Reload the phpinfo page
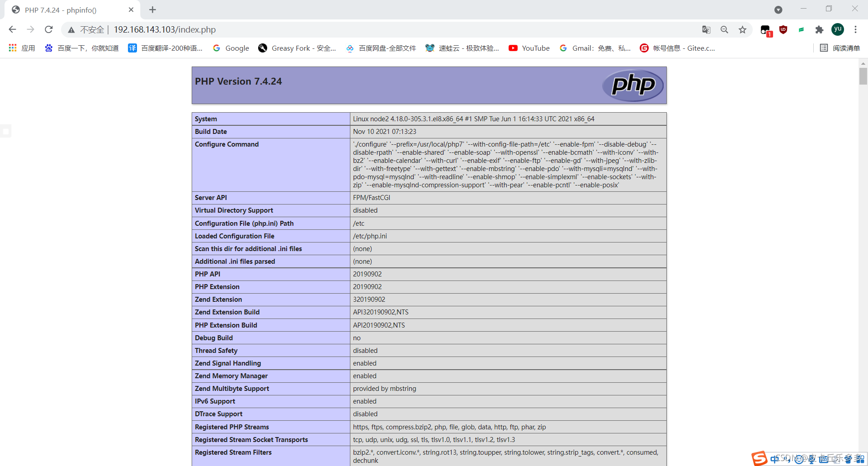 pyautogui.click(x=49, y=29)
